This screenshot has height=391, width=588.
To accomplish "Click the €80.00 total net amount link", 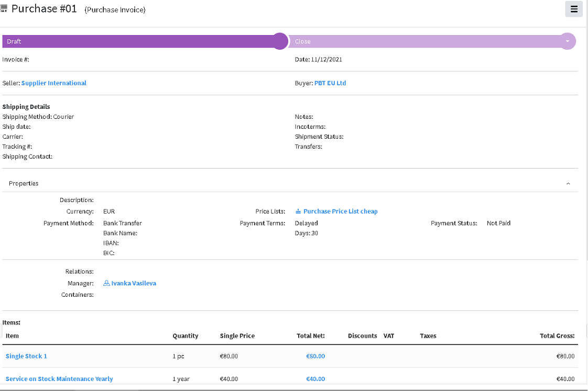I will coord(315,356).
